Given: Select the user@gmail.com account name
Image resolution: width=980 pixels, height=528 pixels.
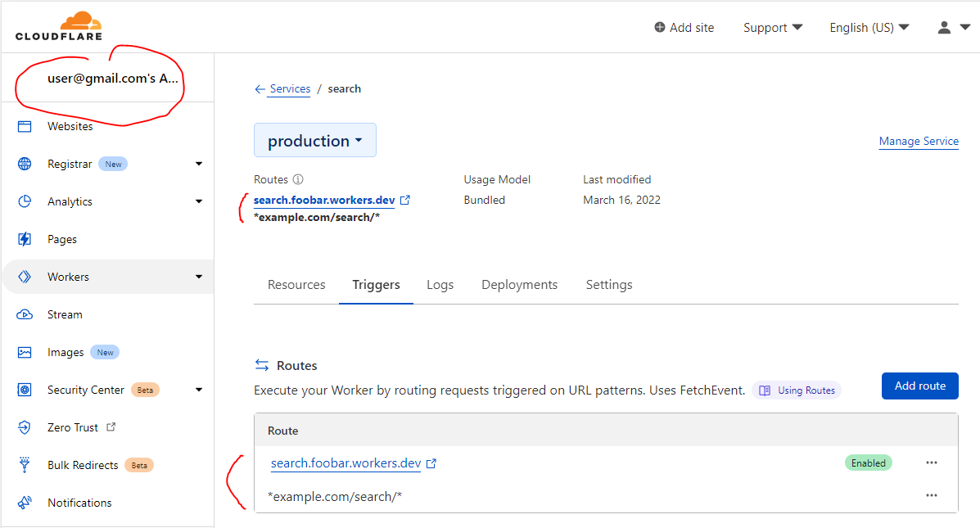Looking at the screenshot, I should (112, 78).
